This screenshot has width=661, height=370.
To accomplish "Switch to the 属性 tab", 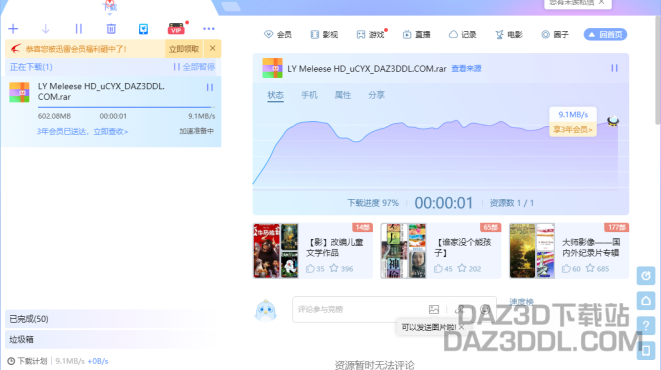I will (343, 95).
